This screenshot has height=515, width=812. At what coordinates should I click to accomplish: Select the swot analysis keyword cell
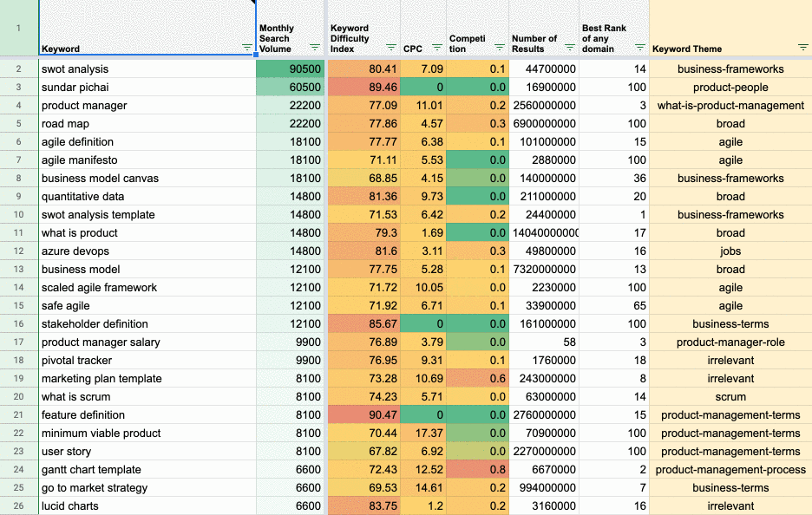pos(147,68)
